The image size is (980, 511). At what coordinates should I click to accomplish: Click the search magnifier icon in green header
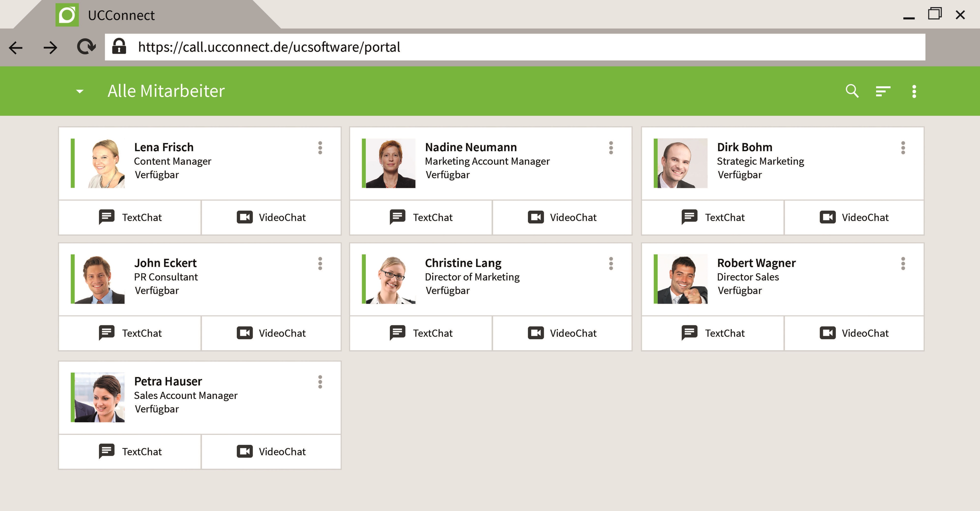pyautogui.click(x=852, y=91)
